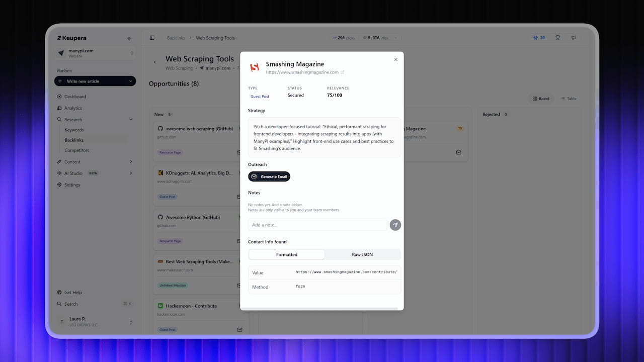The image size is (644, 362).
Task: Click the AI Studio eye icon
Action: click(x=59, y=173)
